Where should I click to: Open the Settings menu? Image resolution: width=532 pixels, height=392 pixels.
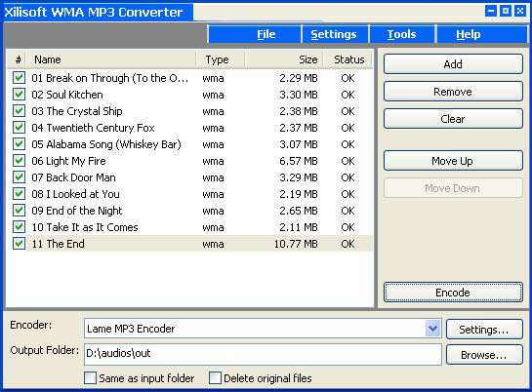coord(334,34)
